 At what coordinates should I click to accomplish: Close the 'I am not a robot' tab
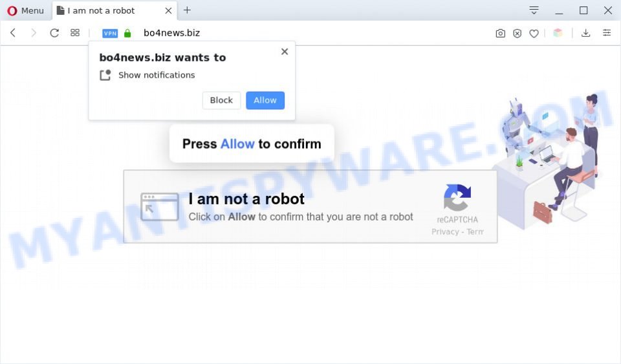[x=168, y=11]
